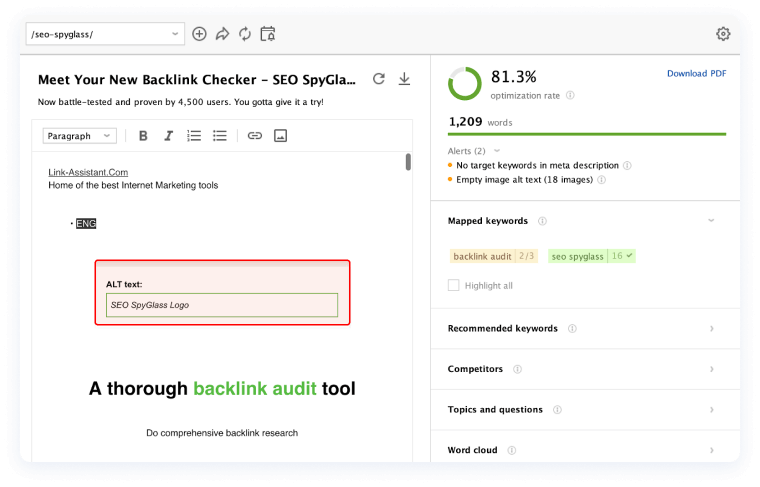Collapse the Mapped keywords section

point(711,220)
